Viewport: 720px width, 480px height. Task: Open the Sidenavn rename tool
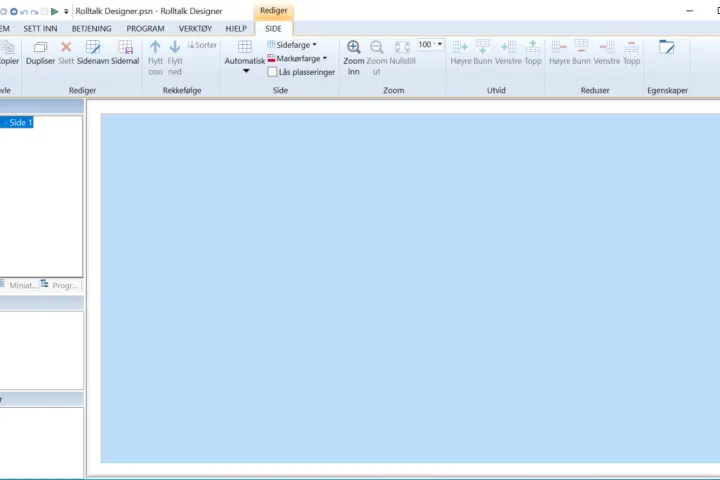click(x=93, y=48)
